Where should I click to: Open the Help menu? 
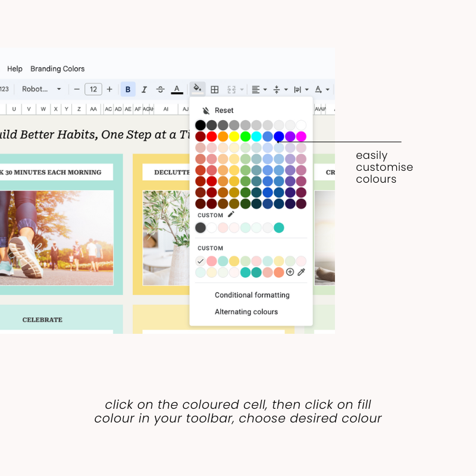(x=15, y=69)
